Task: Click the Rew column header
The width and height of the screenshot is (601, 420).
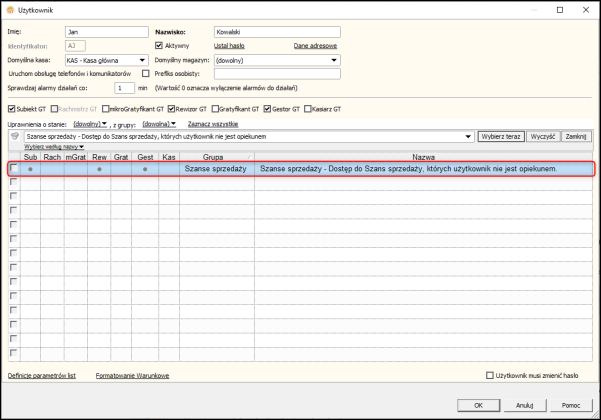Action: (99, 157)
